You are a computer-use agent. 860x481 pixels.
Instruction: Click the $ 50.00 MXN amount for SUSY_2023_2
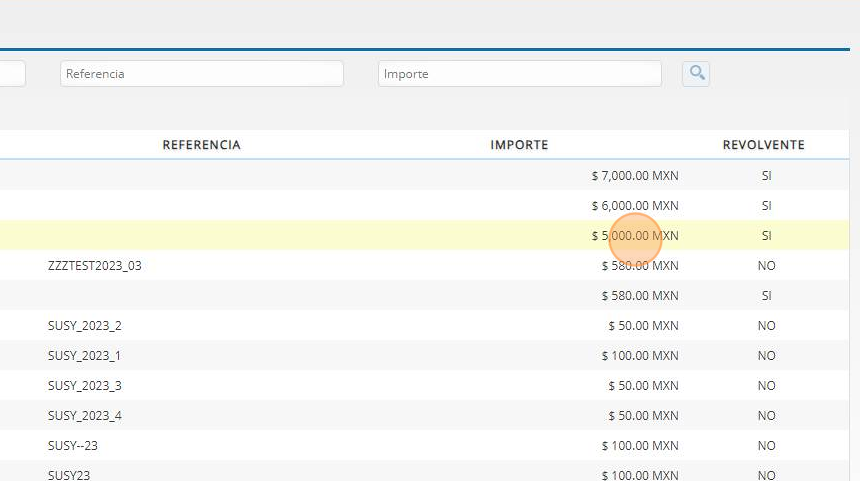[643, 326]
